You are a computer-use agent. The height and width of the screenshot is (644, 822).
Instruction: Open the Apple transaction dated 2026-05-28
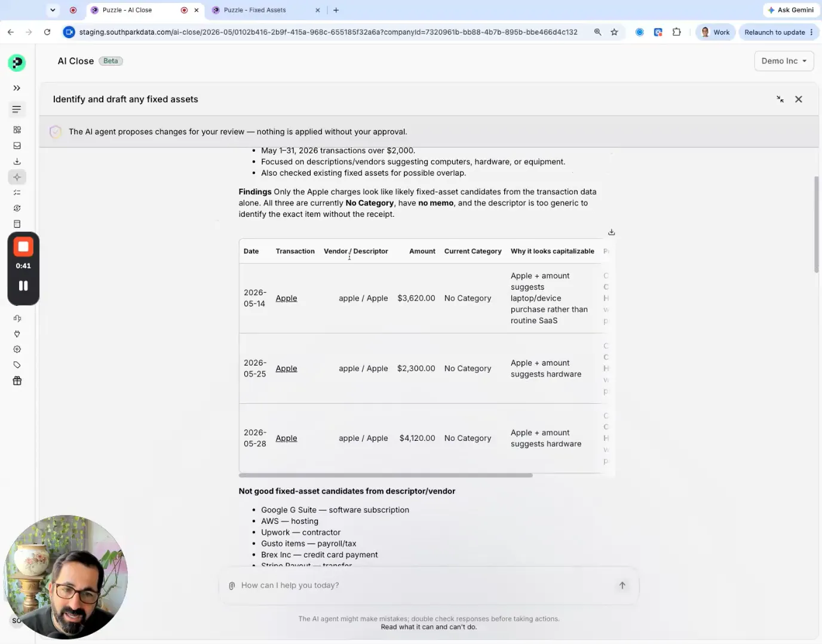(x=286, y=438)
